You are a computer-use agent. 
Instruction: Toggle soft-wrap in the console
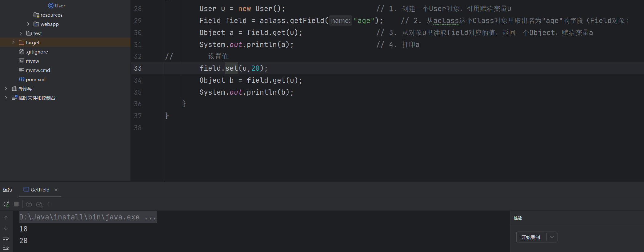click(6, 238)
